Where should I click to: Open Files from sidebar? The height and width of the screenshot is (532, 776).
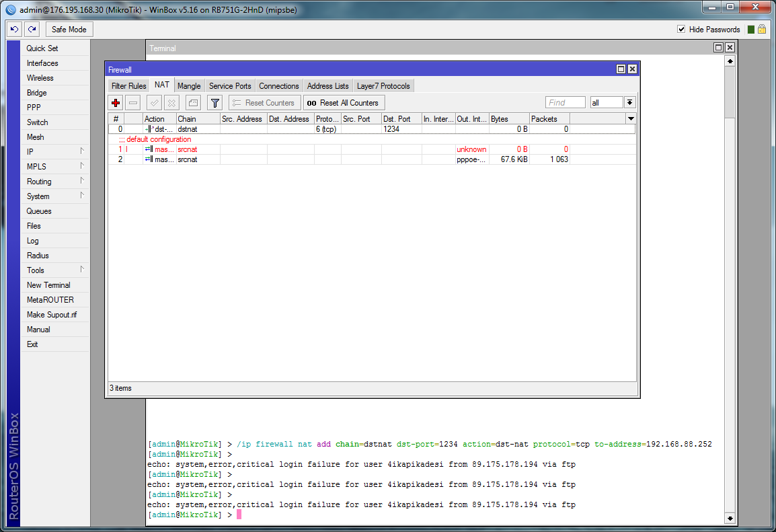coord(55,226)
